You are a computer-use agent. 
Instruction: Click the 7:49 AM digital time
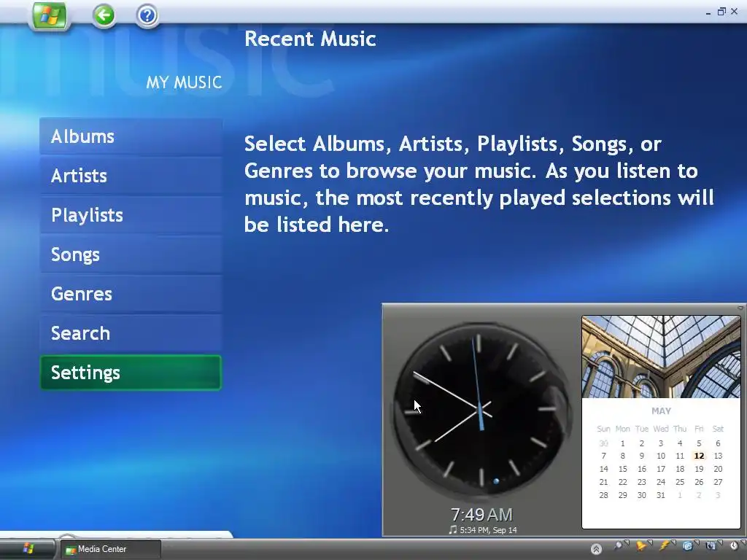pos(481,515)
